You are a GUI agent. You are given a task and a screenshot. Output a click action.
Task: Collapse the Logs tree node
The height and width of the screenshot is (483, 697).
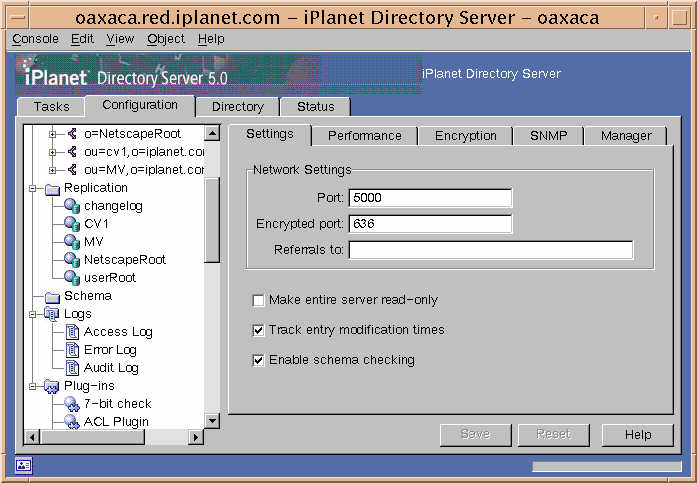click(32, 314)
